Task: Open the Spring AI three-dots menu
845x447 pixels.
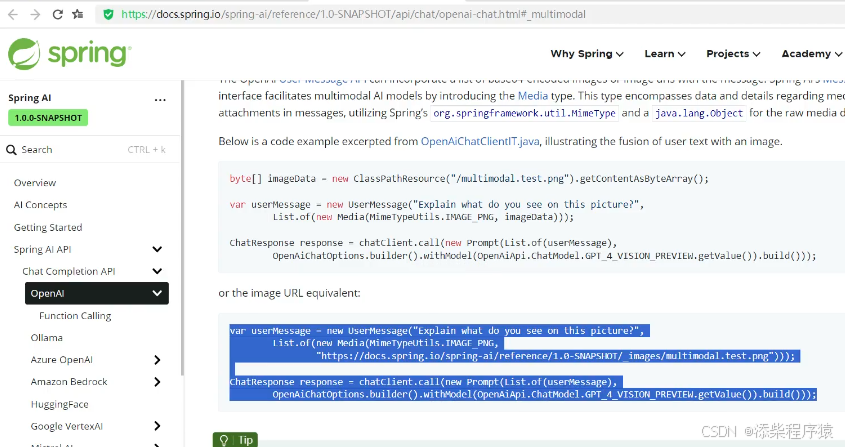Action: (x=160, y=100)
